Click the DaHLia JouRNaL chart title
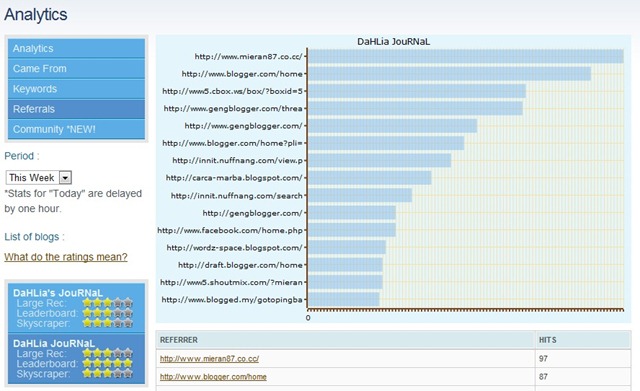The width and height of the screenshot is (640, 391). coord(393,42)
